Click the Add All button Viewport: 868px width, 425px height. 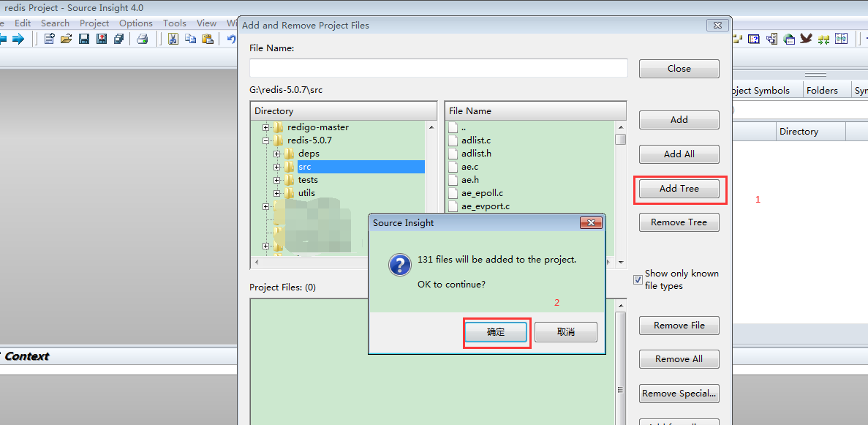(x=679, y=154)
